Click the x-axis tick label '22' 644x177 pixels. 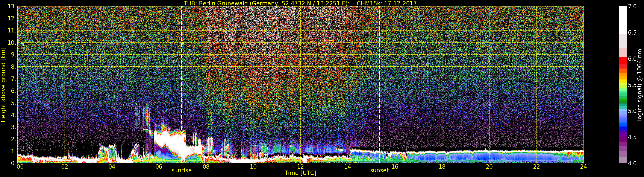(536, 166)
